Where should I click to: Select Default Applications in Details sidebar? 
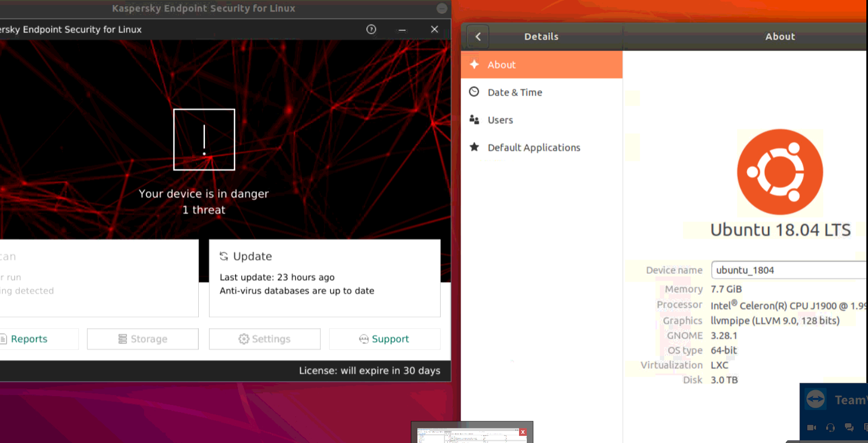(x=542, y=147)
